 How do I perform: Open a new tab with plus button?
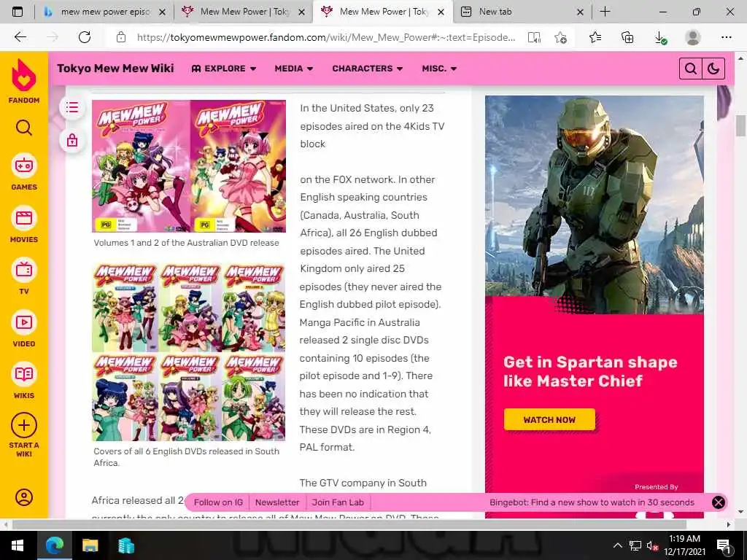click(605, 12)
